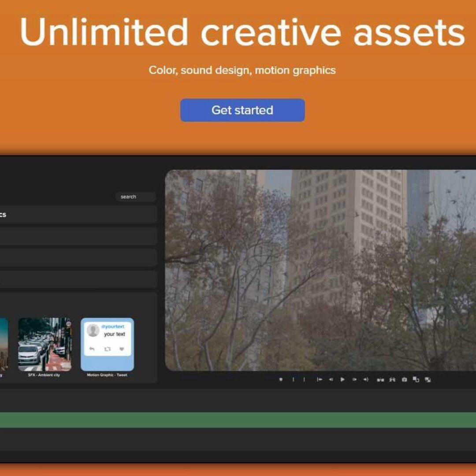The image size is (476, 476).
Task: Step forward one frame in preview
Action: [354, 379]
